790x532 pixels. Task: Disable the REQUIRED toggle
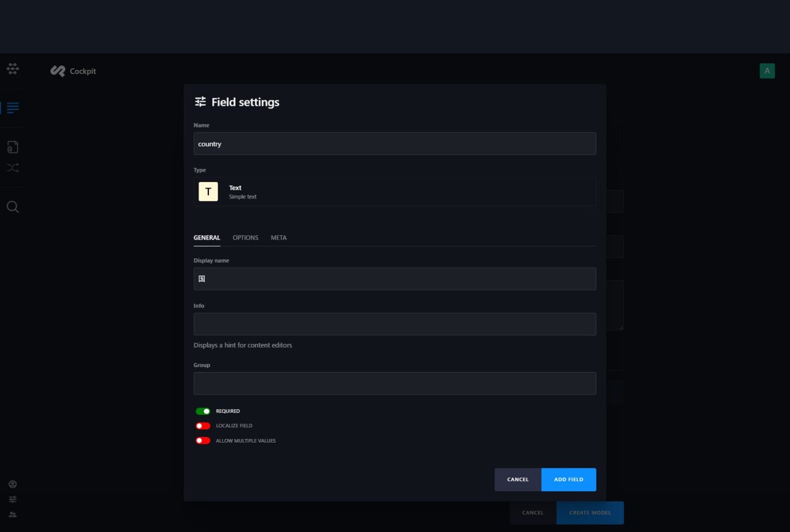[x=203, y=411]
